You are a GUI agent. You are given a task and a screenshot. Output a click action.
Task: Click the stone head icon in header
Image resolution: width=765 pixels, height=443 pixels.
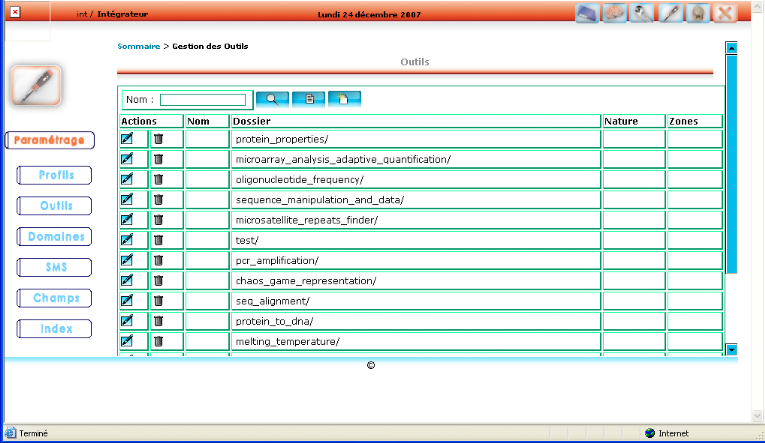click(x=698, y=13)
